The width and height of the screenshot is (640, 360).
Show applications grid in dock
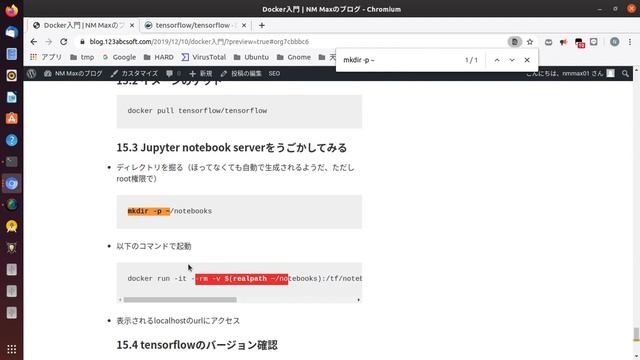point(11,349)
